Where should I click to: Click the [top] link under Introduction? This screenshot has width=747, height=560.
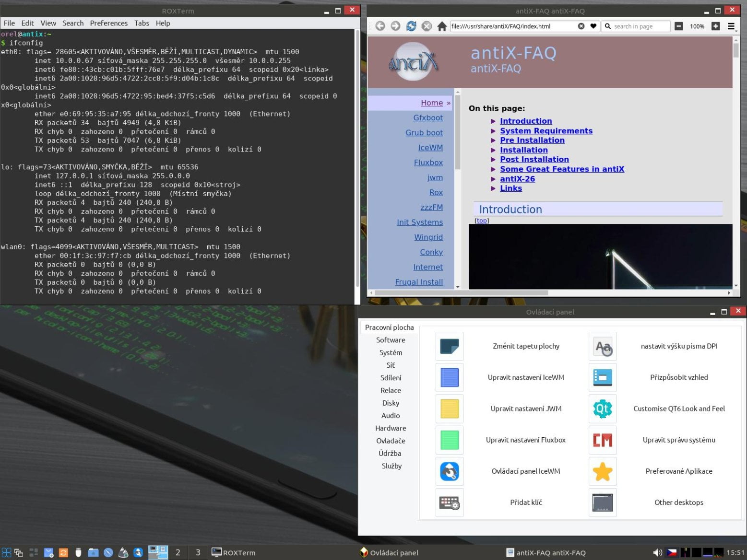(482, 221)
